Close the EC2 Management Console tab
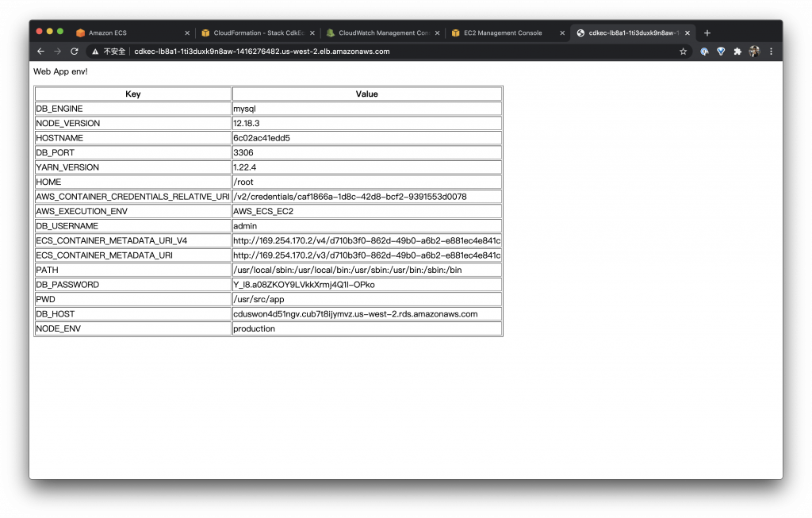This screenshot has height=518, width=812. point(562,33)
